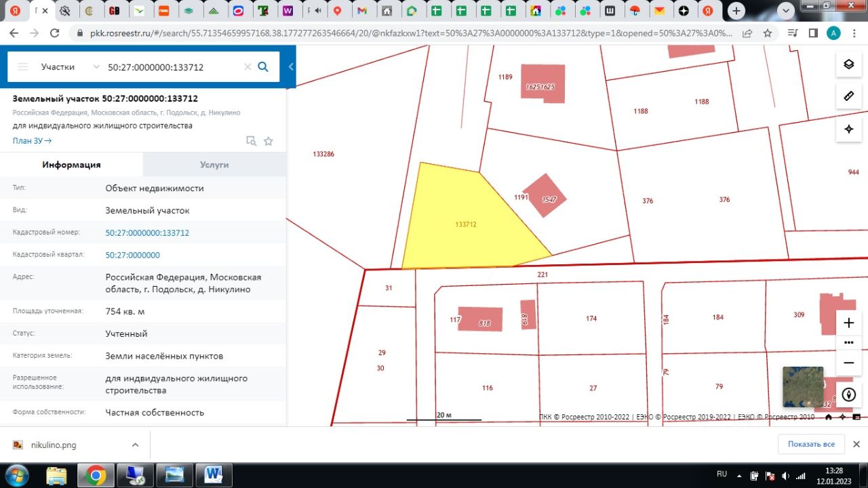
Task: Click the find-on-map icon beside star
Action: point(251,141)
